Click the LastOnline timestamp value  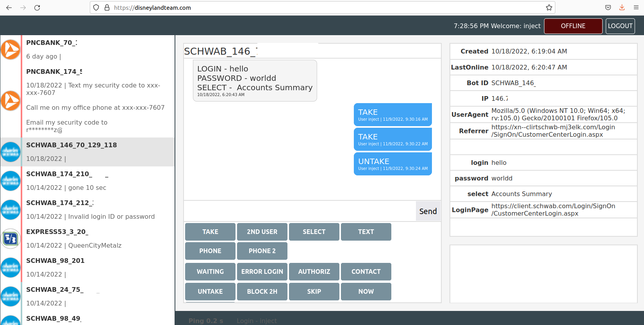pos(529,67)
